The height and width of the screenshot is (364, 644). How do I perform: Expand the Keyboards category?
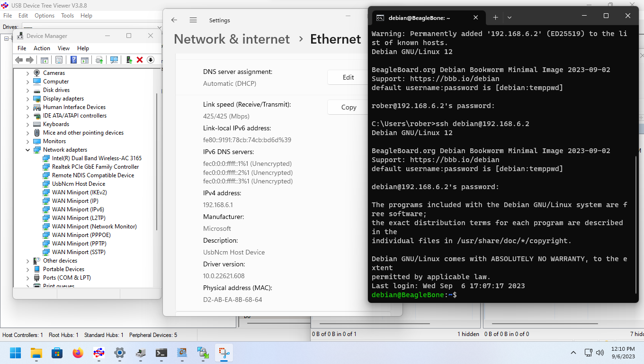pyautogui.click(x=28, y=124)
